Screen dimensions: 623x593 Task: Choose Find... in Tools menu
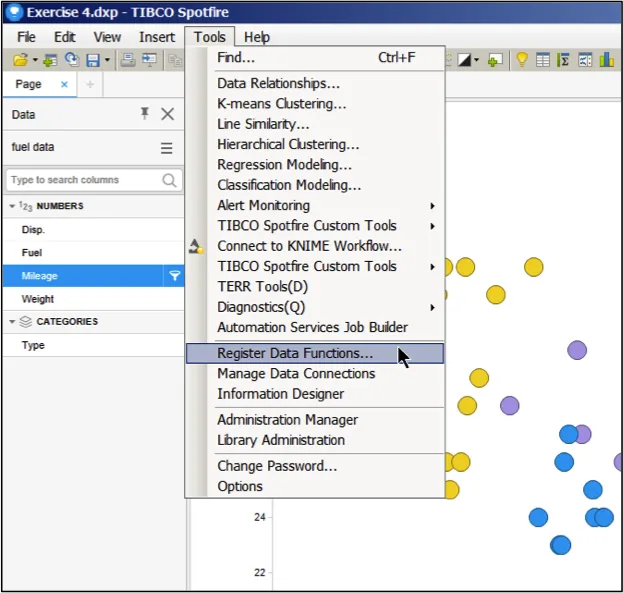click(315, 58)
